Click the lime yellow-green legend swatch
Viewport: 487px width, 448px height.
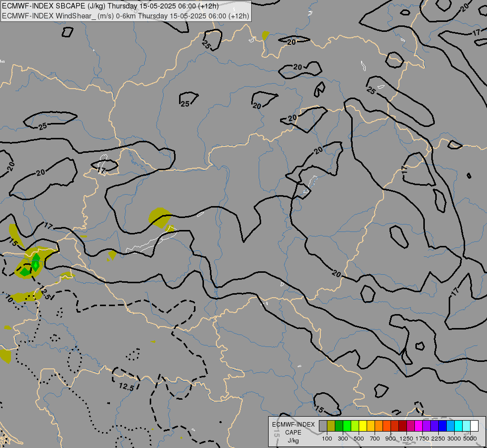(355, 426)
